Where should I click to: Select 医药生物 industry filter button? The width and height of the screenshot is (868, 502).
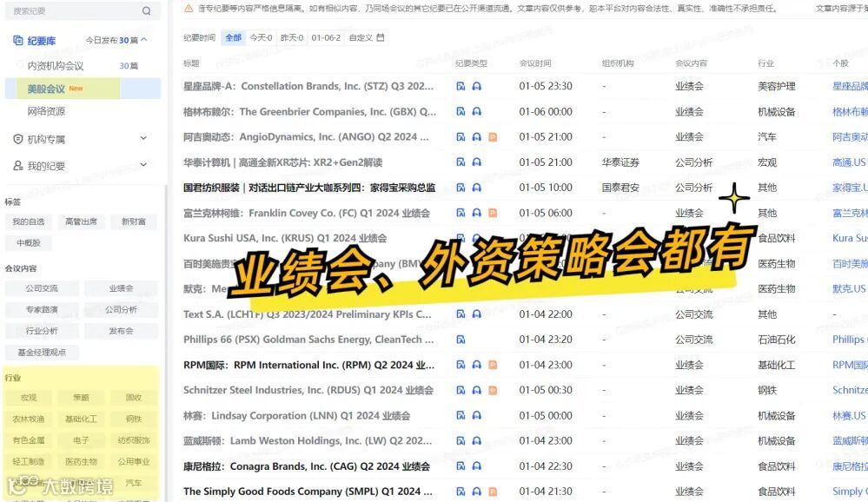81,461
